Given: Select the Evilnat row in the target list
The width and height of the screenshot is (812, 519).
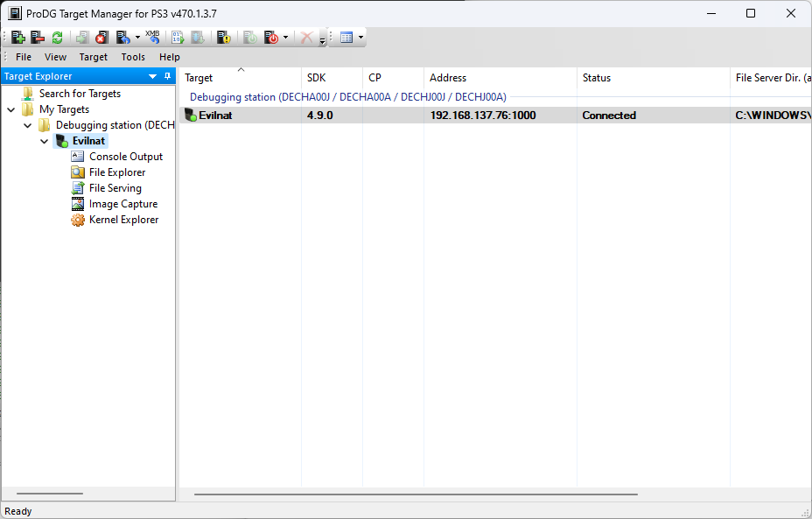Looking at the screenshot, I should (x=495, y=116).
